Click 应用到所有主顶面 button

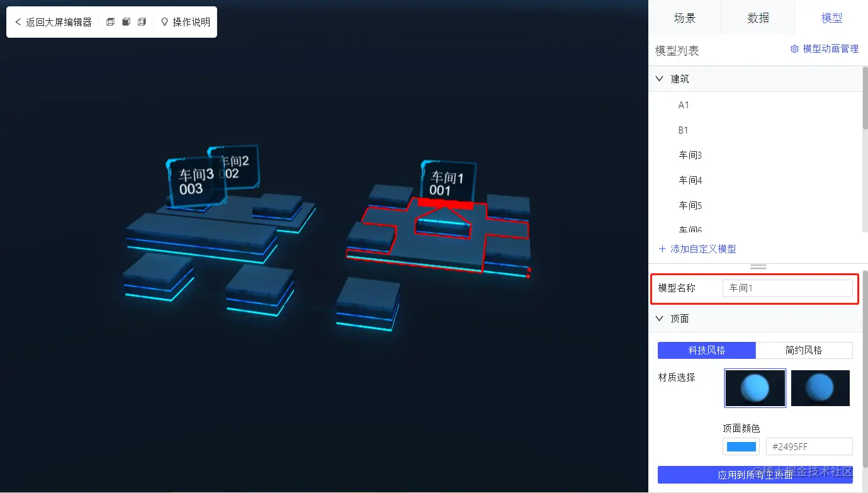(x=755, y=475)
